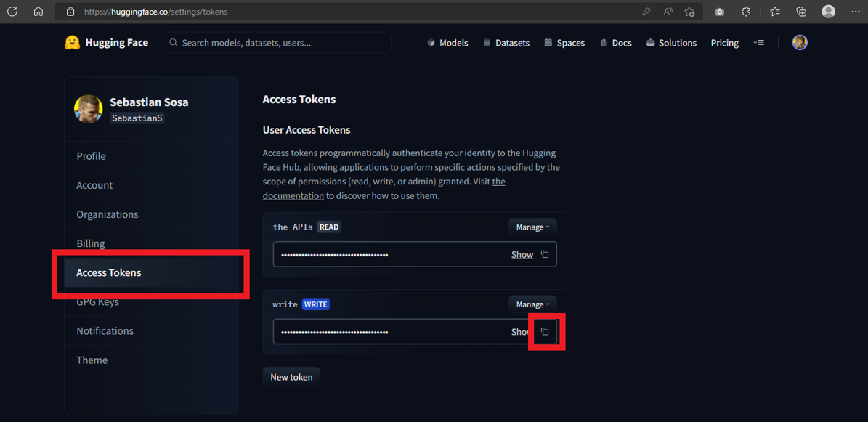Image resolution: width=868 pixels, height=422 pixels.
Task: Select Account in settings sidebar
Action: point(152,185)
